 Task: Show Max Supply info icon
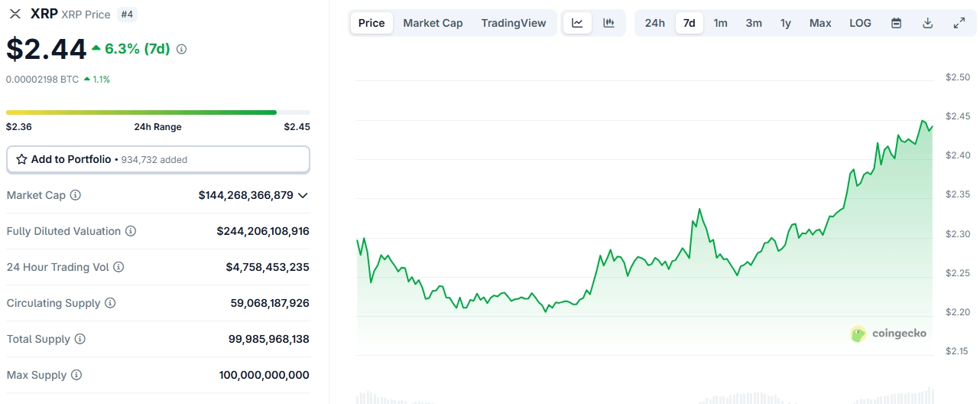click(76, 375)
